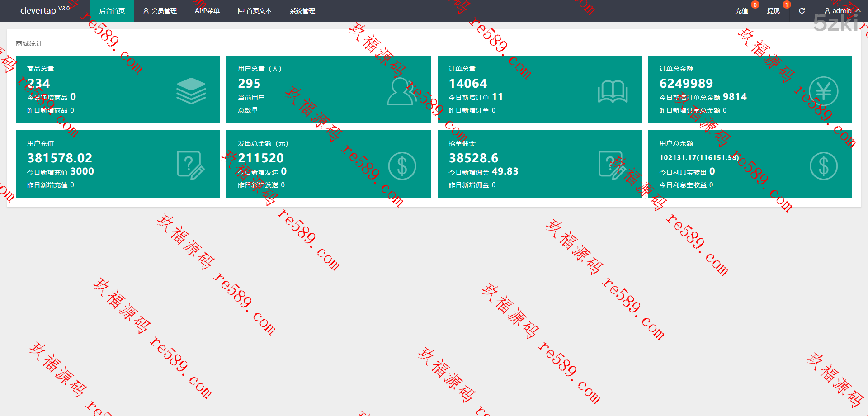Click the clevertap V3.0 logo
The image size is (868, 416).
(45, 10)
